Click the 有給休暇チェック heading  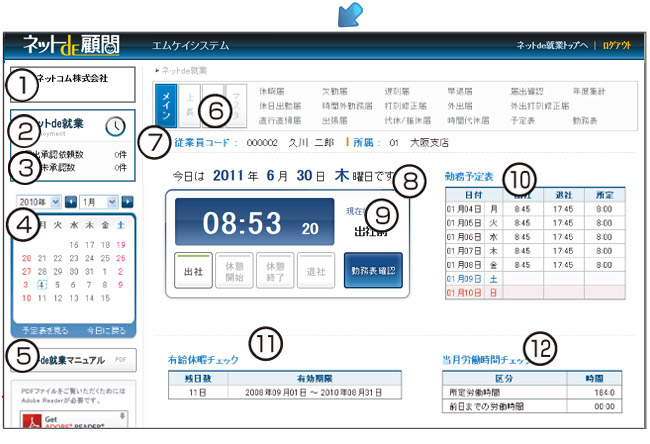(203, 359)
